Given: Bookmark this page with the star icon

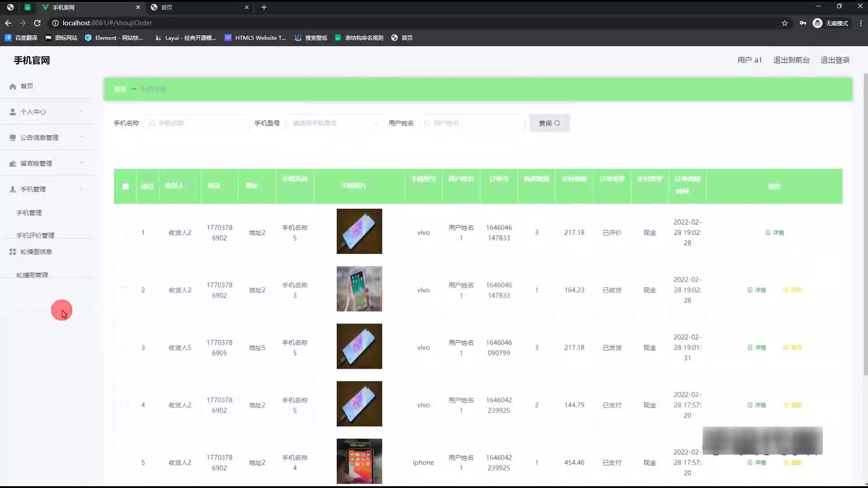Looking at the screenshot, I should (785, 23).
